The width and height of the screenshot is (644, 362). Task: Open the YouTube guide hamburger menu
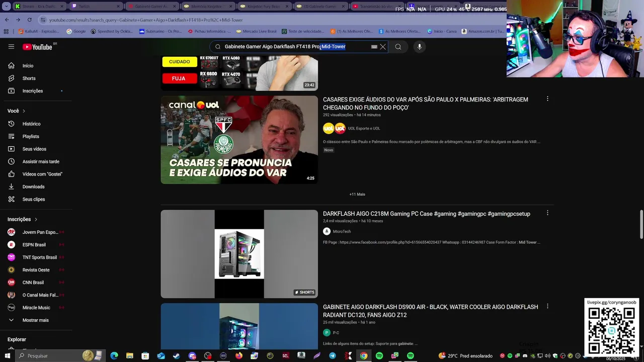tap(11, 47)
